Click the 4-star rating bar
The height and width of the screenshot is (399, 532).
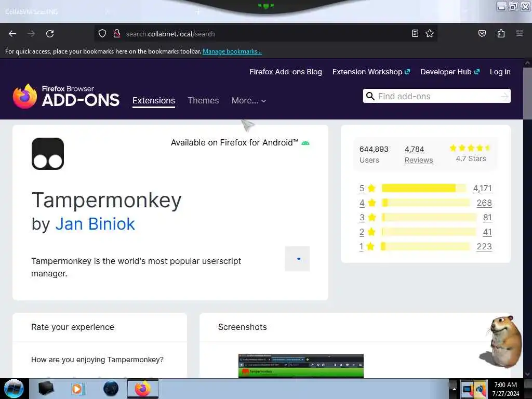pos(426,203)
